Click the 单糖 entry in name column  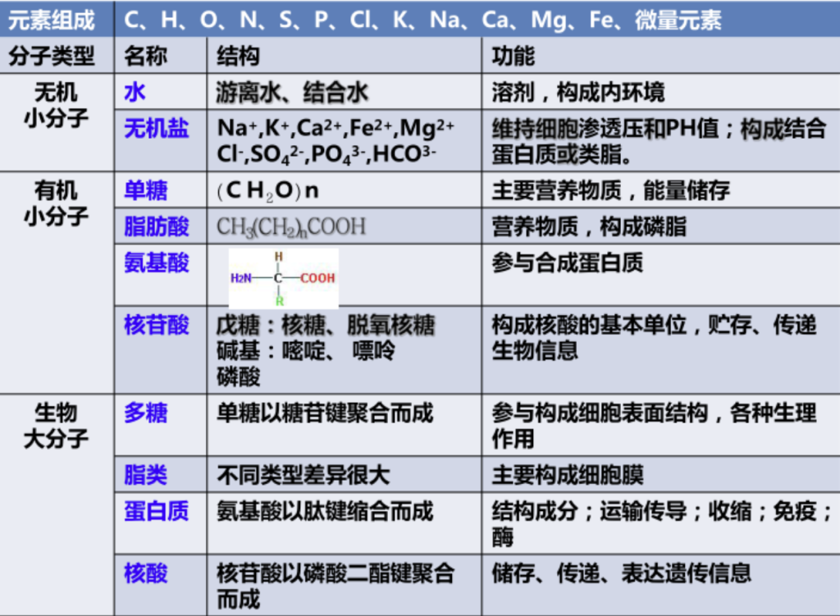tap(145, 191)
